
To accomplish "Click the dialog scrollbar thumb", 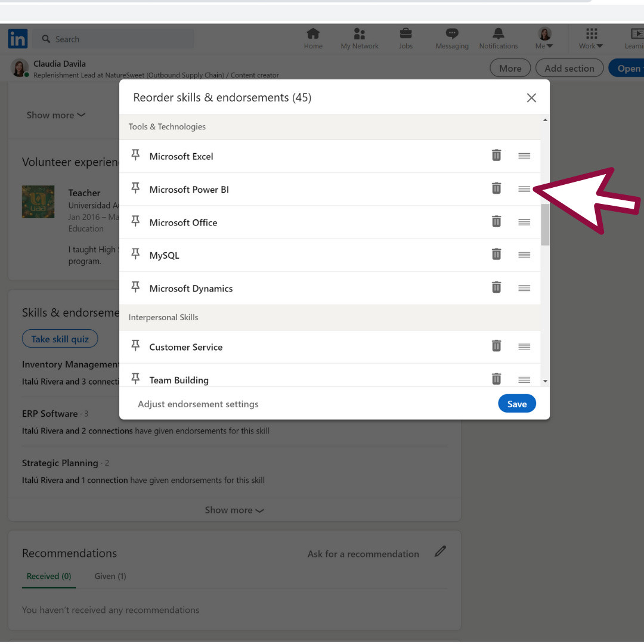I will [x=545, y=225].
